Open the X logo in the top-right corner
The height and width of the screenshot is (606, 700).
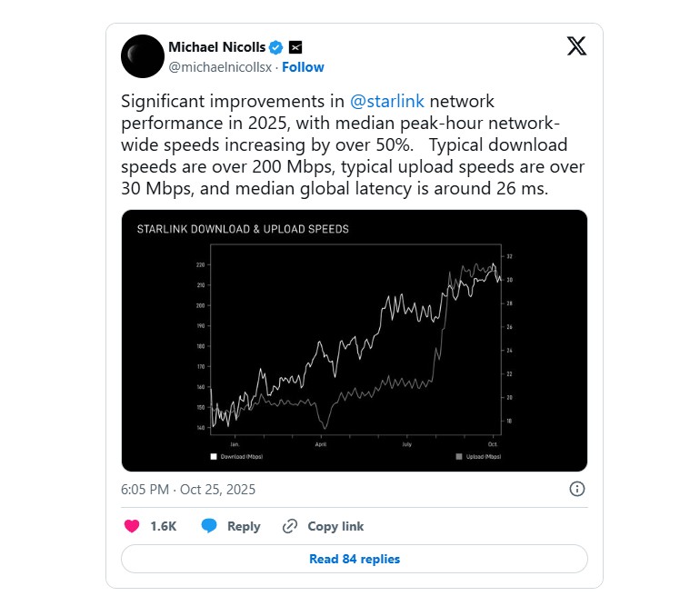(x=576, y=47)
